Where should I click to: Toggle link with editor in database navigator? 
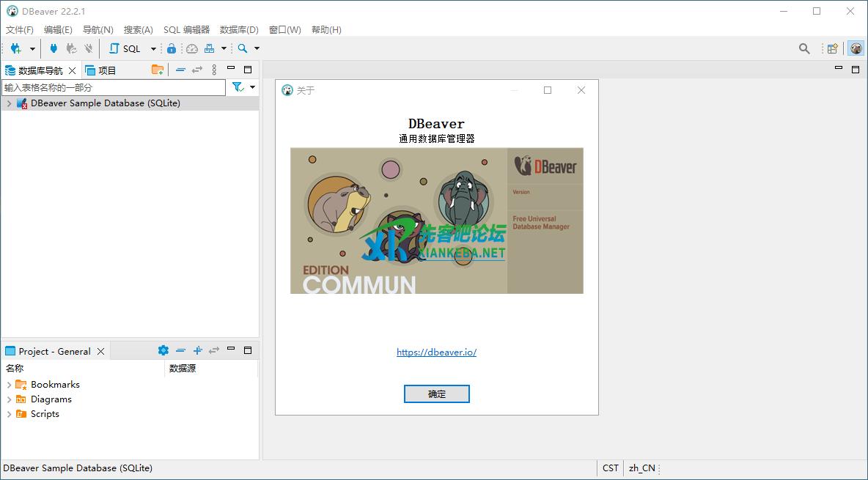pyautogui.click(x=197, y=70)
